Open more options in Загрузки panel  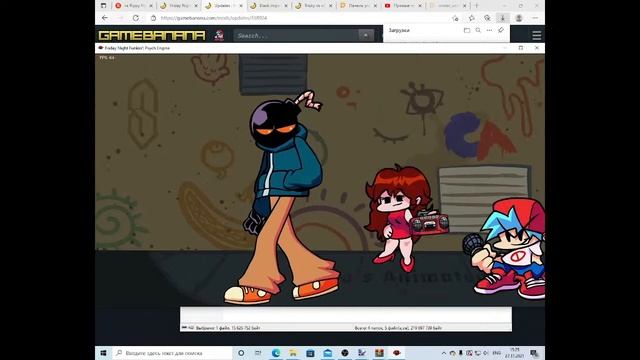(x=489, y=30)
